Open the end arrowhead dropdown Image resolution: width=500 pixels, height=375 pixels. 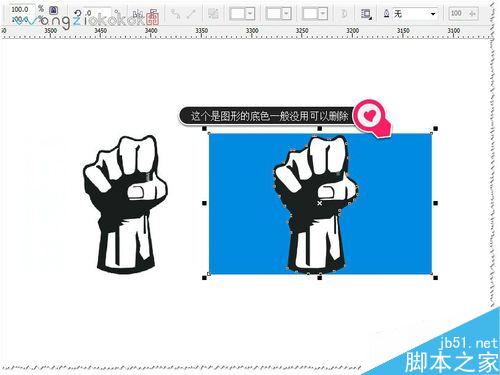pos(315,14)
